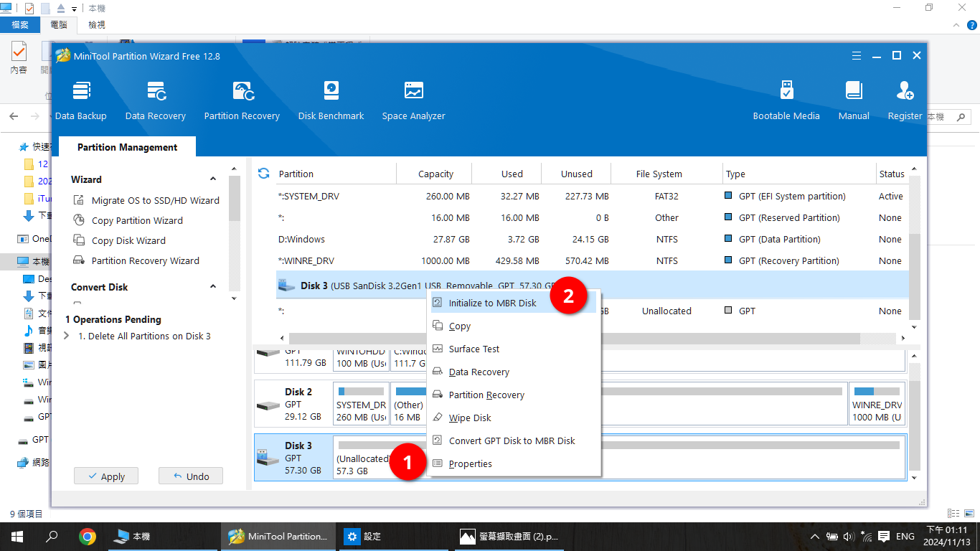Select the *:SYSTEM_DRV partition row
The height and width of the screenshot is (551, 980).
592,196
